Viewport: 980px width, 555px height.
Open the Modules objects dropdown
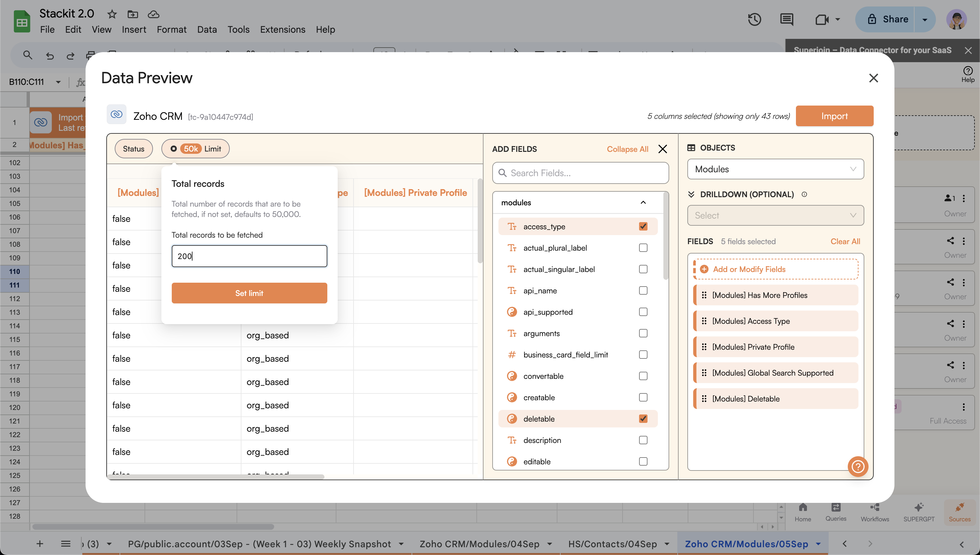pyautogui.click(x=775, y=169)
